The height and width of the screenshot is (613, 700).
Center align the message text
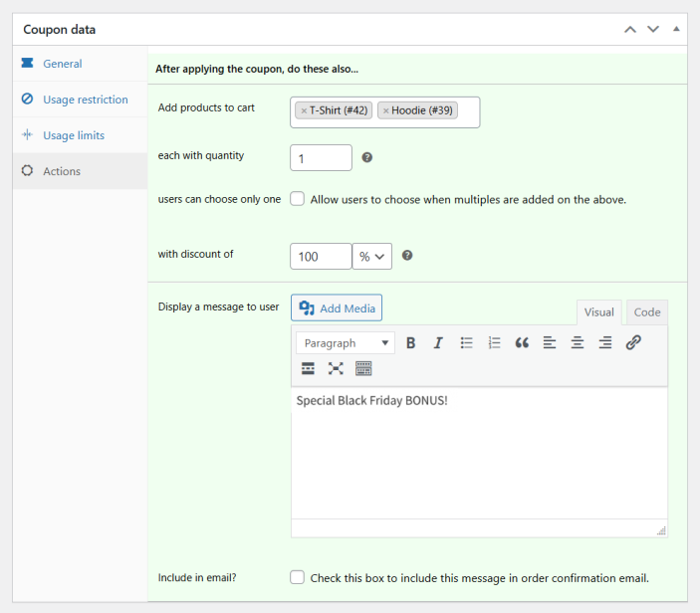coord(578,343)
